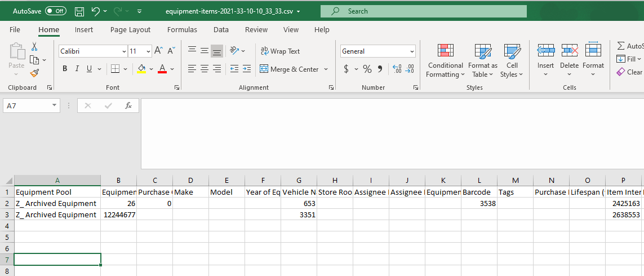Apply the yellow fill color swatch
Viewport: 644px width, 276px height.
click(x=141, y=69)
